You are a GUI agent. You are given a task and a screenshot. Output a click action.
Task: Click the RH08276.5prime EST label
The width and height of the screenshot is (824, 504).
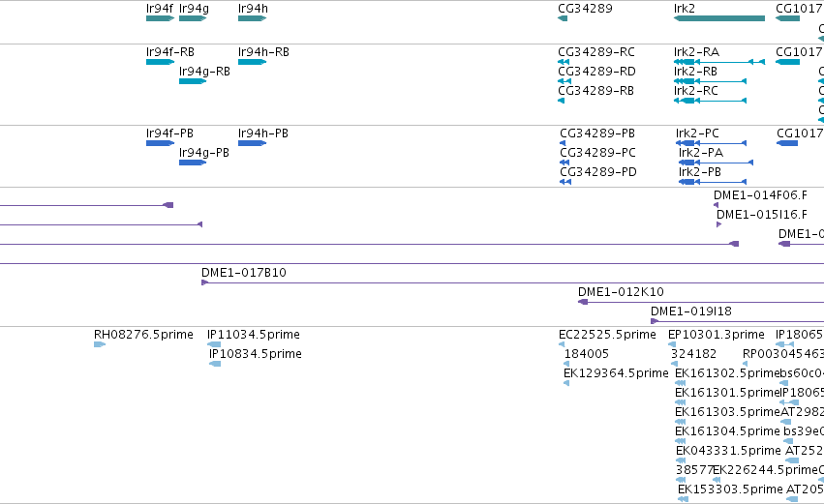143,335
